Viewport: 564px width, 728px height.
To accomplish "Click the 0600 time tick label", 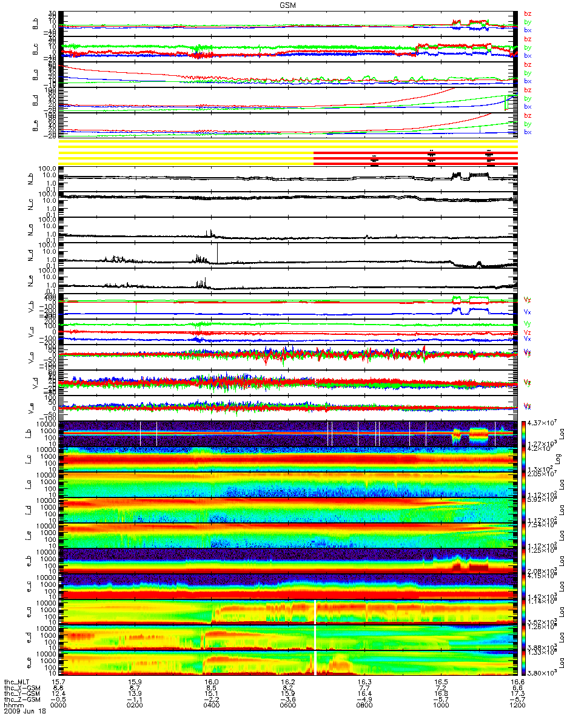I will [x=288, y=704].
